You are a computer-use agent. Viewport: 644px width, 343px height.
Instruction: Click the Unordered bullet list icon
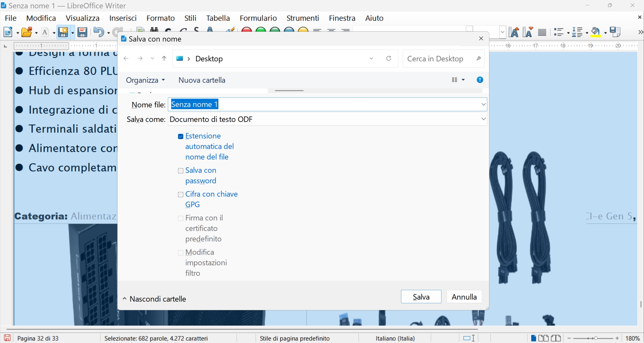pos(558,32)
